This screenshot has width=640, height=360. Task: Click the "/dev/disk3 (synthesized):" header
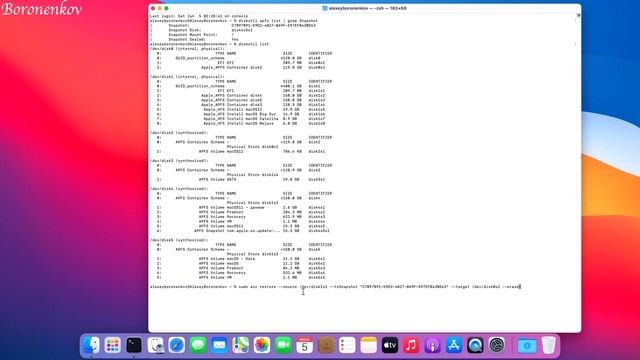point(179,161)
